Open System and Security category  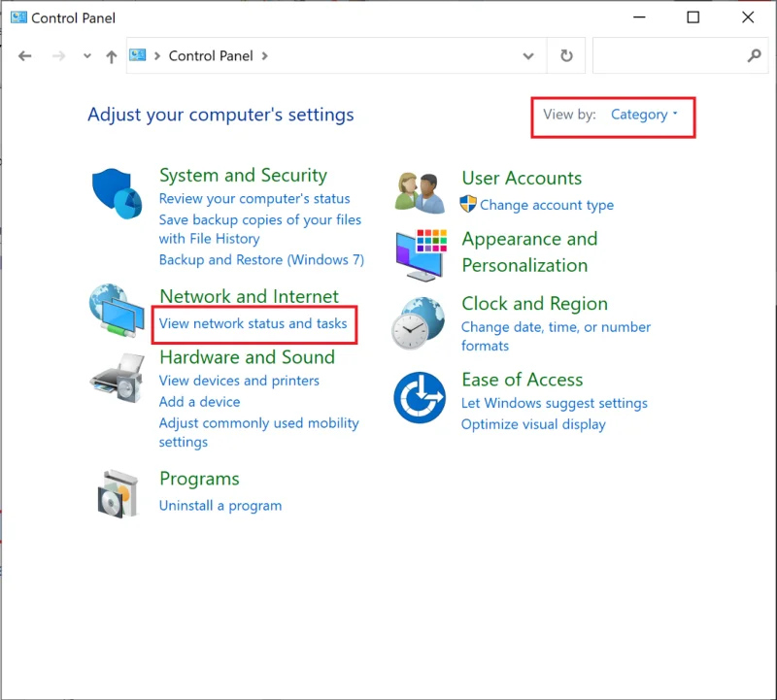(243, 175)
